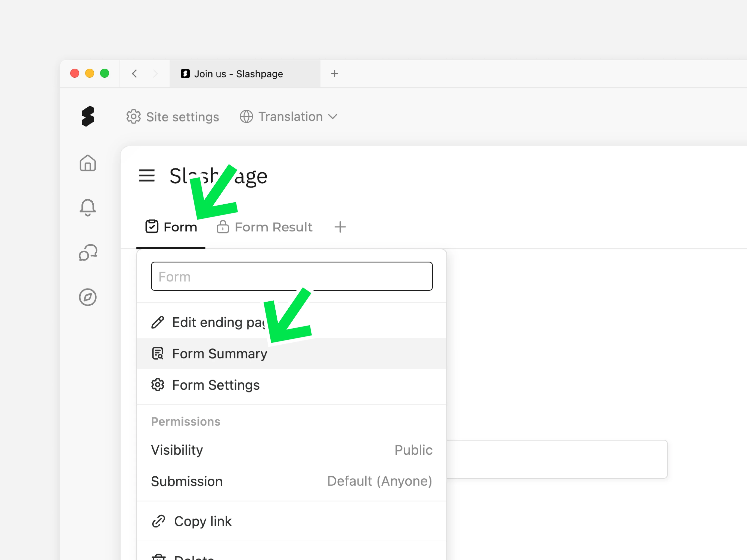Open the Home icon in the sidebar

88,163
